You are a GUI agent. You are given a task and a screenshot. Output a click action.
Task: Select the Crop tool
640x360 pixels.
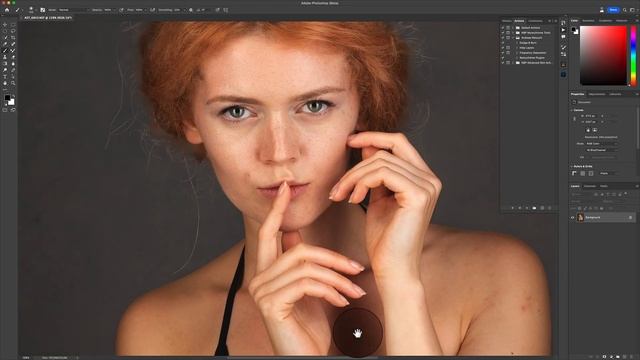[x=13, y=38]
